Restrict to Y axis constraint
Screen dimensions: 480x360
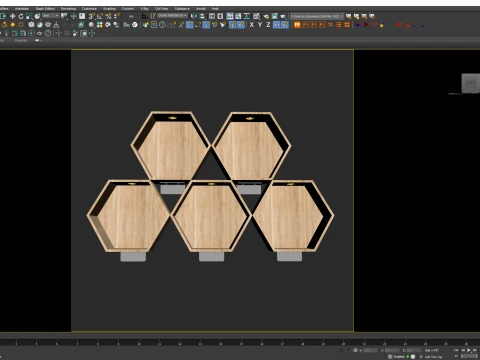(260, 25)
